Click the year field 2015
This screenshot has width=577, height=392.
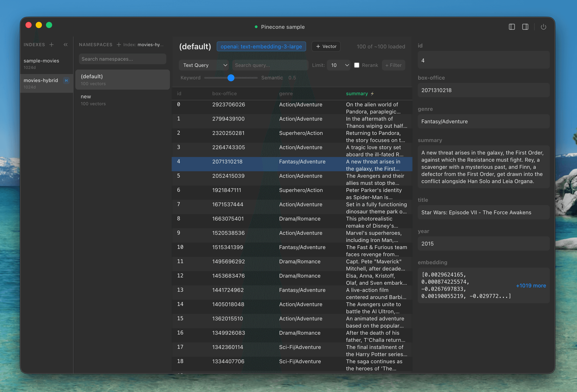[x=483, y=243]
